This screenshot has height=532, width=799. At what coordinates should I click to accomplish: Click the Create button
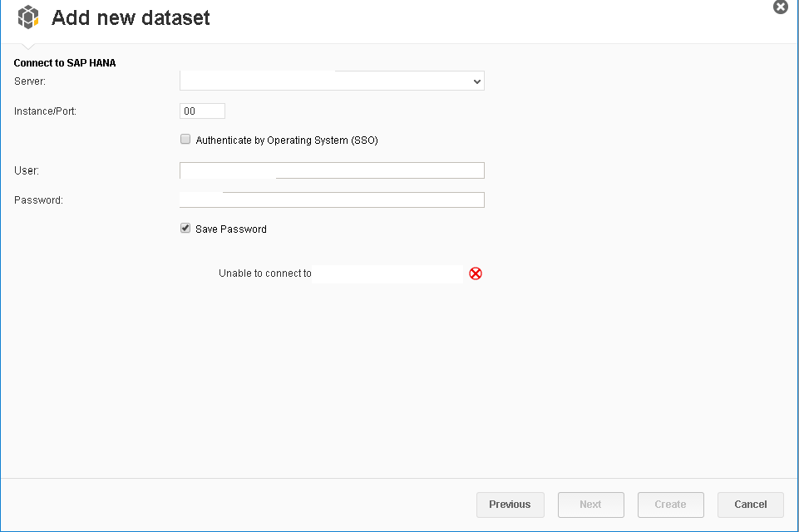pyautogui.click(x=671, y=505)
